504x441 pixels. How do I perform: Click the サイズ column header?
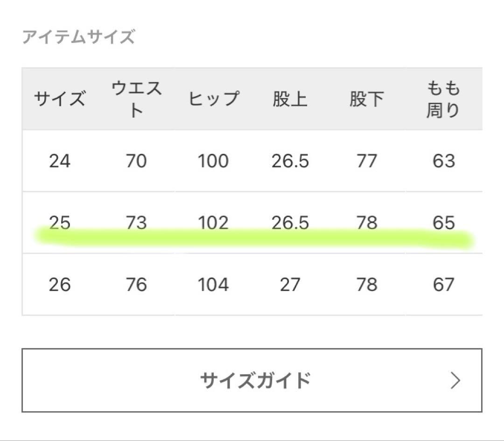pyautogui.click(x=61, y=98)
